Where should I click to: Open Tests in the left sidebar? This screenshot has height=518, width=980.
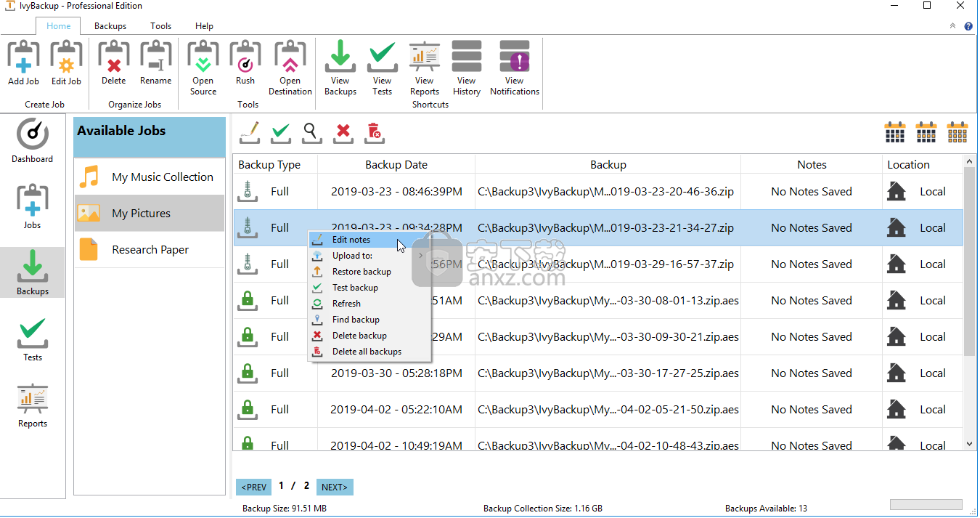(x=32, y=339)
